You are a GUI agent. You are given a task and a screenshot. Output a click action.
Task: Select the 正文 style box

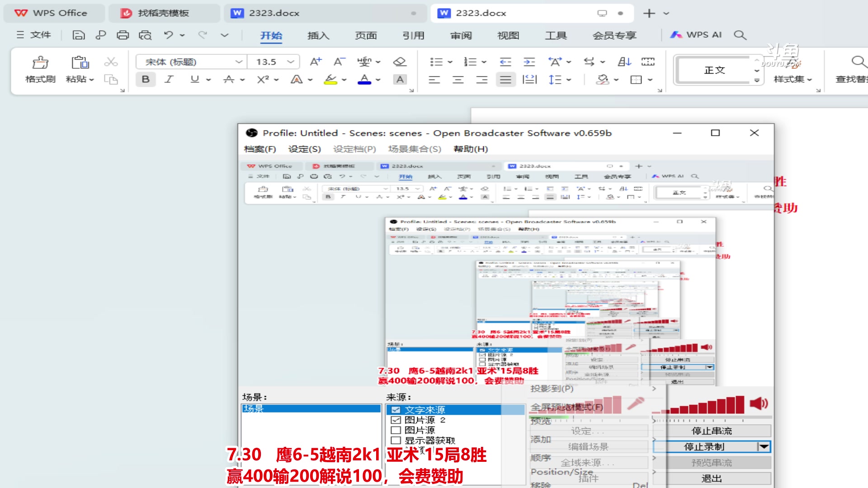click(714, 70)
